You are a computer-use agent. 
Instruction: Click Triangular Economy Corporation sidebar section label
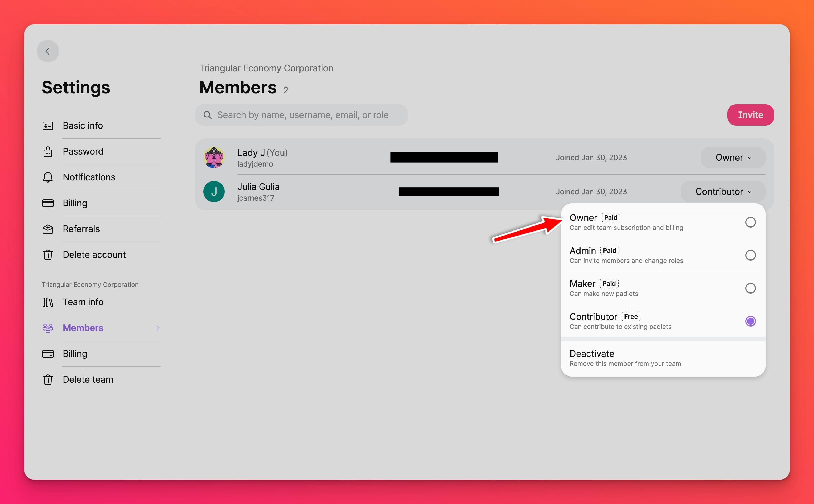click(90, 285)
